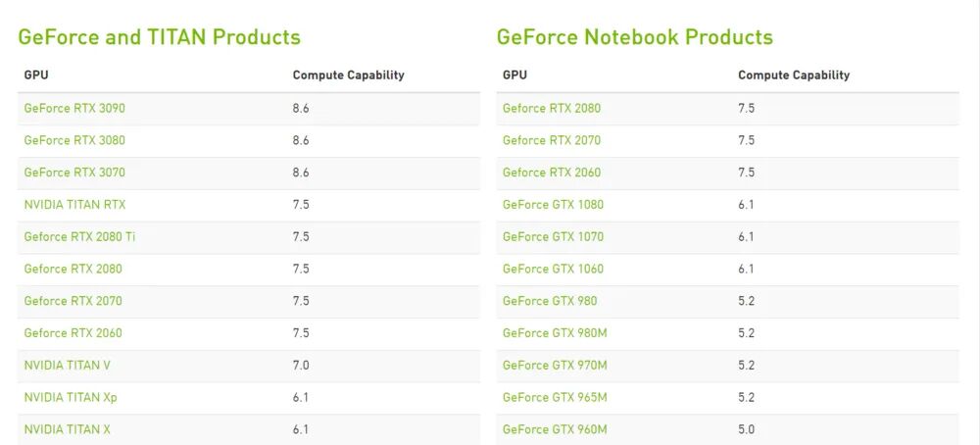Open the GeForce GTX 1080 link

[x=553, y=205]
